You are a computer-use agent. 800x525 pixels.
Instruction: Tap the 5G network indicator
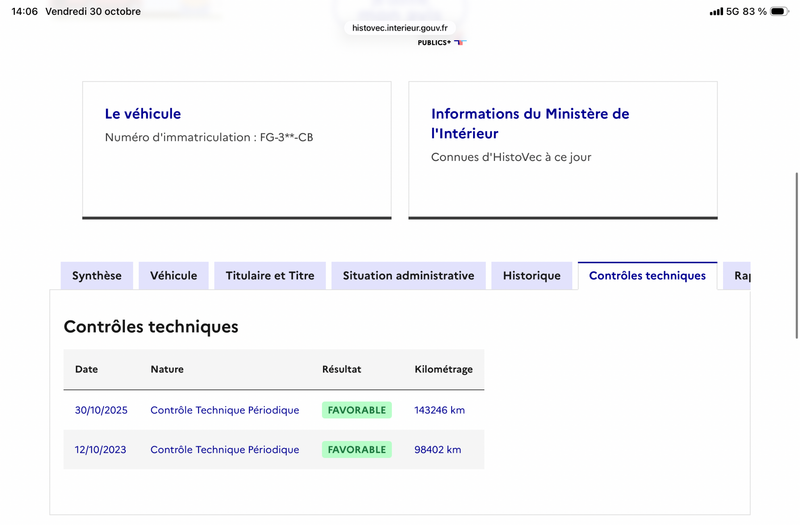coord(733,11)
